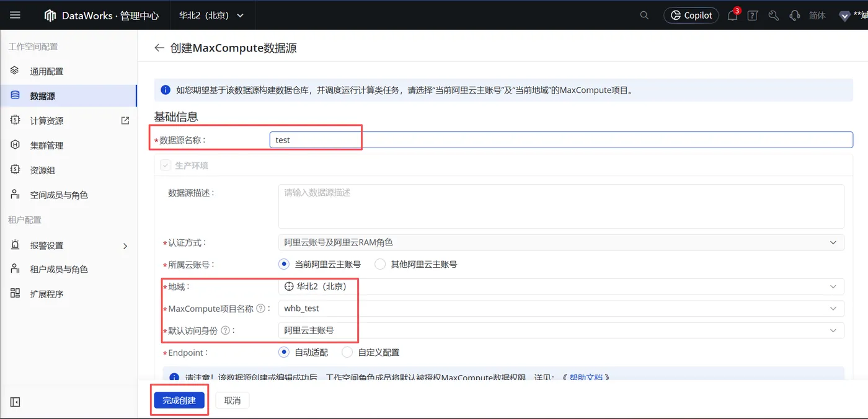Click the 租户配置 sidebar group label
The image size is (868, 419).
pyautogui.click(x=25, y=220)
